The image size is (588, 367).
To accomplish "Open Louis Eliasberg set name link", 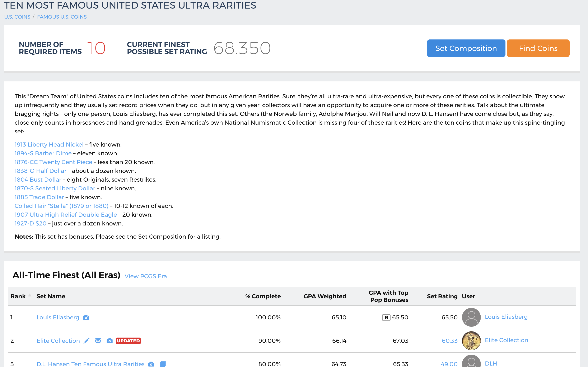I will [x=58, y=317].
